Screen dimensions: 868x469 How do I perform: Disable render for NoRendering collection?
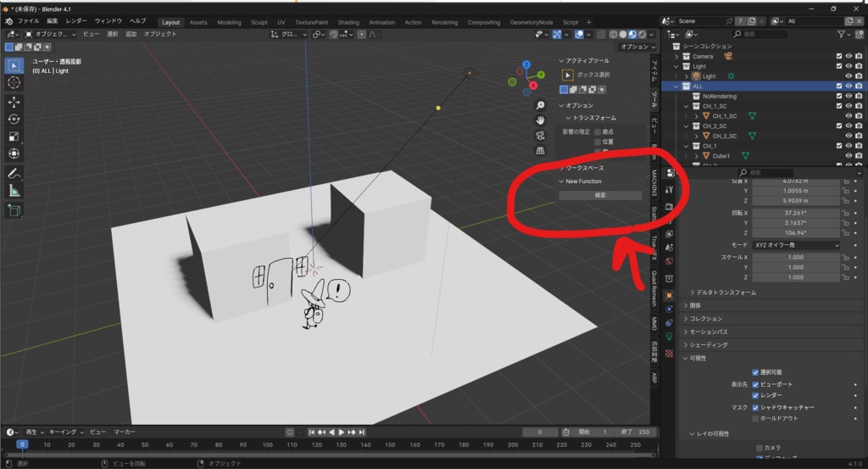click(x=859, y=97)
